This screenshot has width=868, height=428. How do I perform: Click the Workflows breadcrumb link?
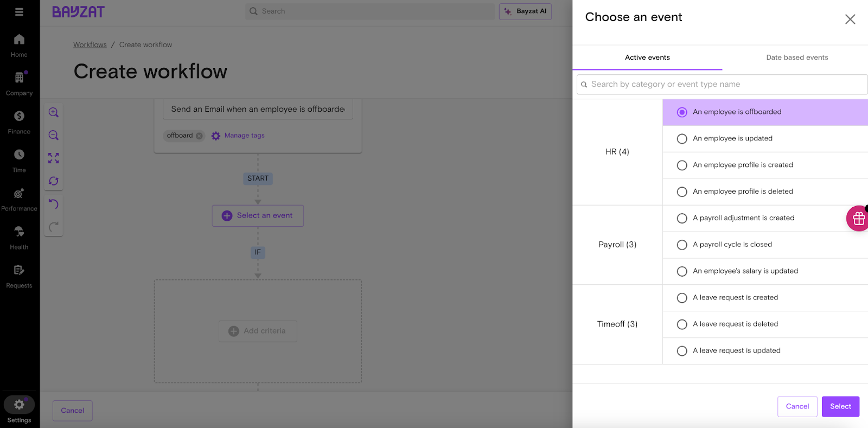click(x=90, y=44)
